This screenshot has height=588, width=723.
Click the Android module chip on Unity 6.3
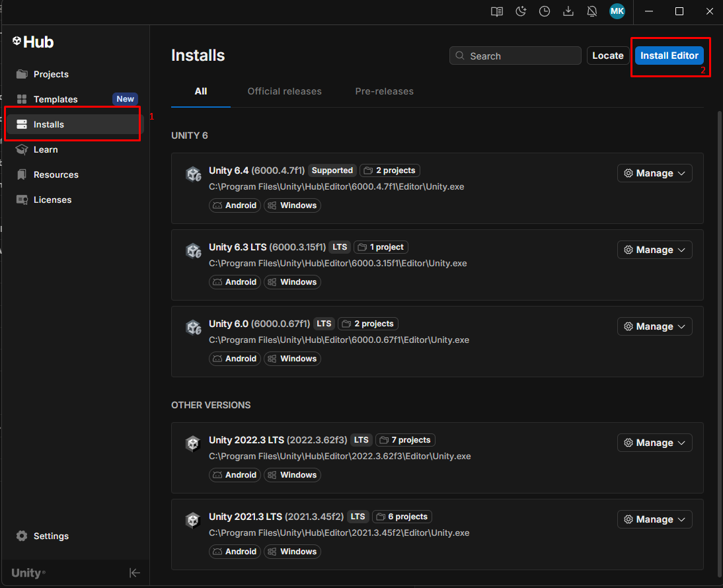point(235,282)
